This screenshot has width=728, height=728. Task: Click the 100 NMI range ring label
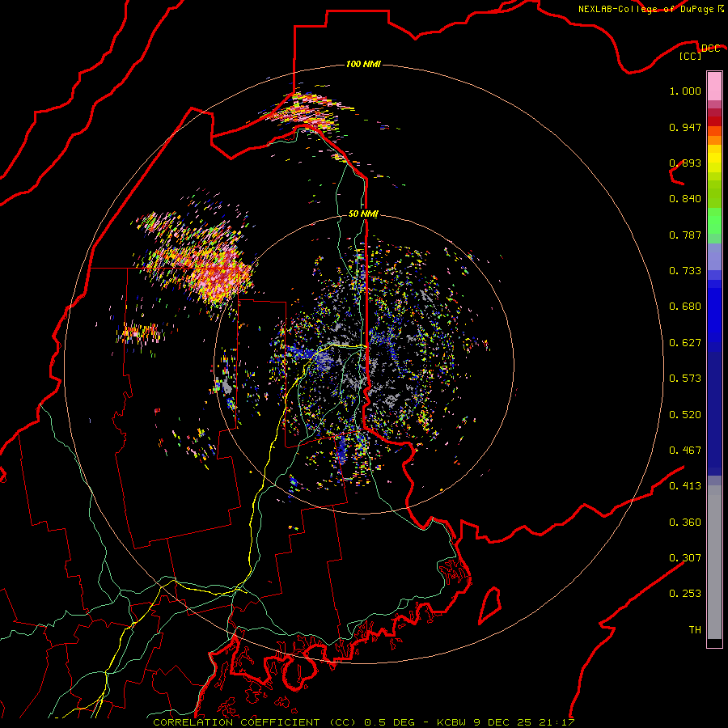tap(363, 64)
